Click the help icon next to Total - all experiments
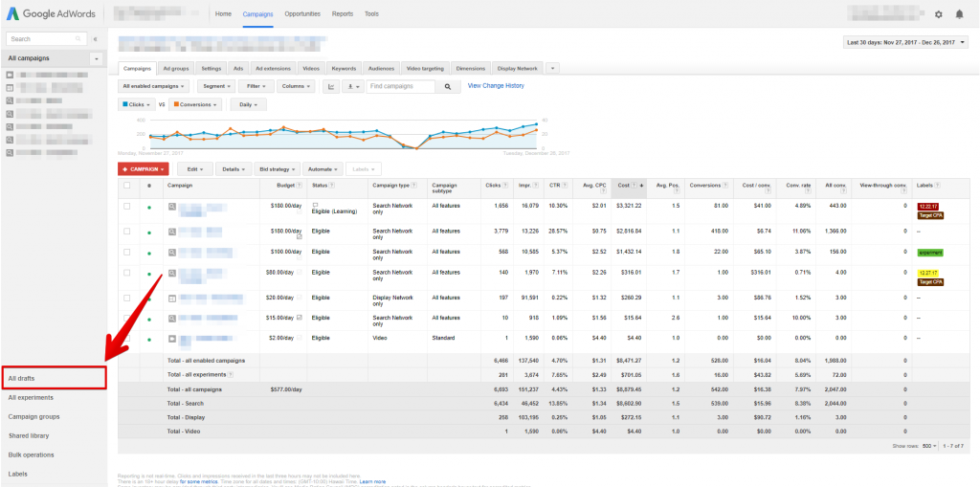This screenshot has height=487, width=980. (x=232, y=374)
